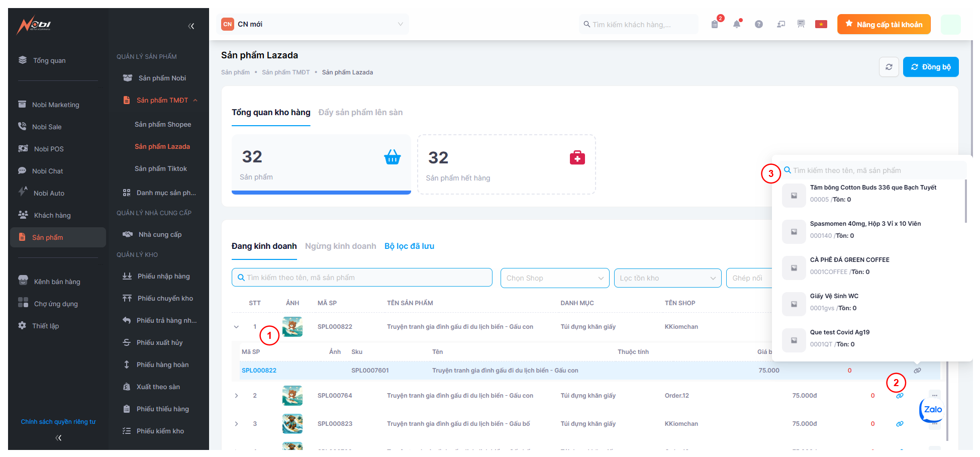Click the product search field in popup
Viewport: 980px width, 457px height.
pyautogui.click(x=874, y=170)
